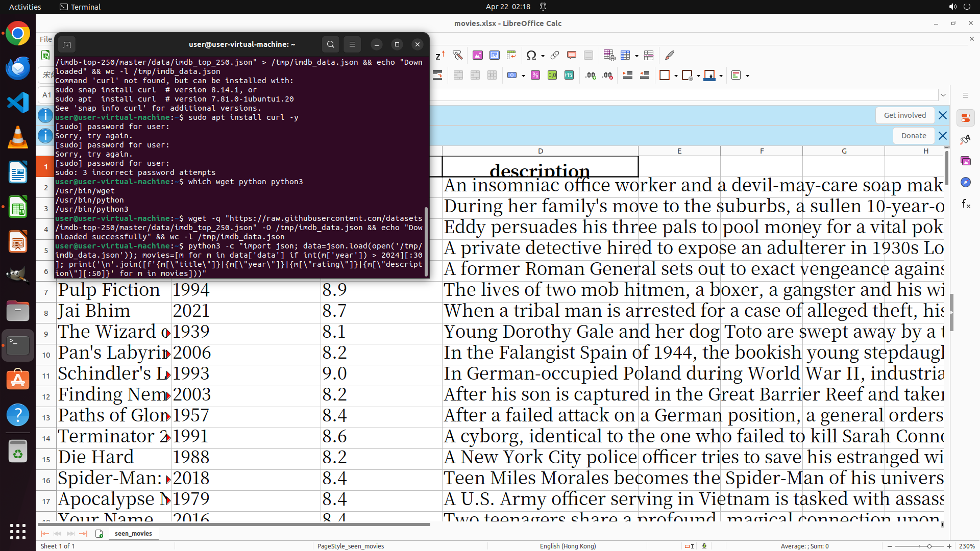Expand the Borders dropdown arrow

coord(676,76)
